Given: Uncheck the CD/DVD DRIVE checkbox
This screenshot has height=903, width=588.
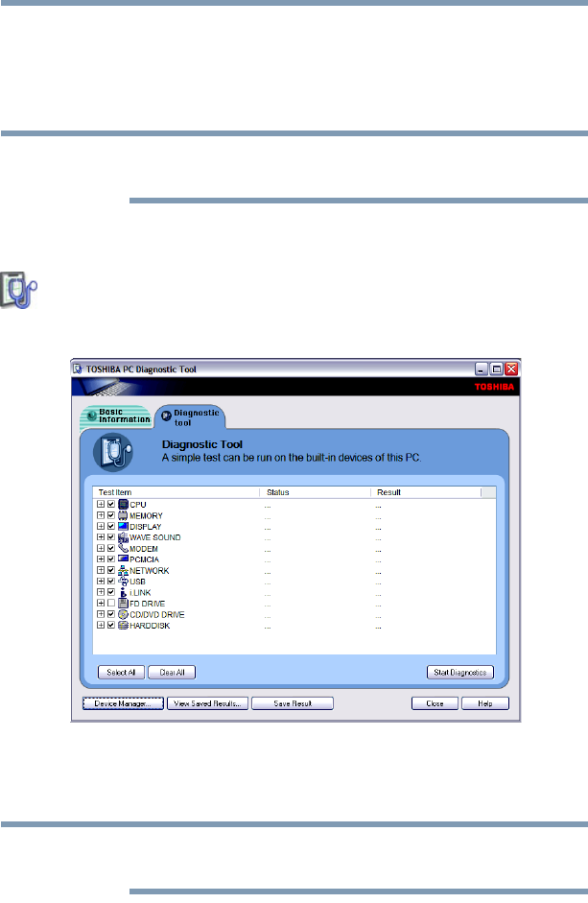Looking at the screenshot, I should point(111,614).
